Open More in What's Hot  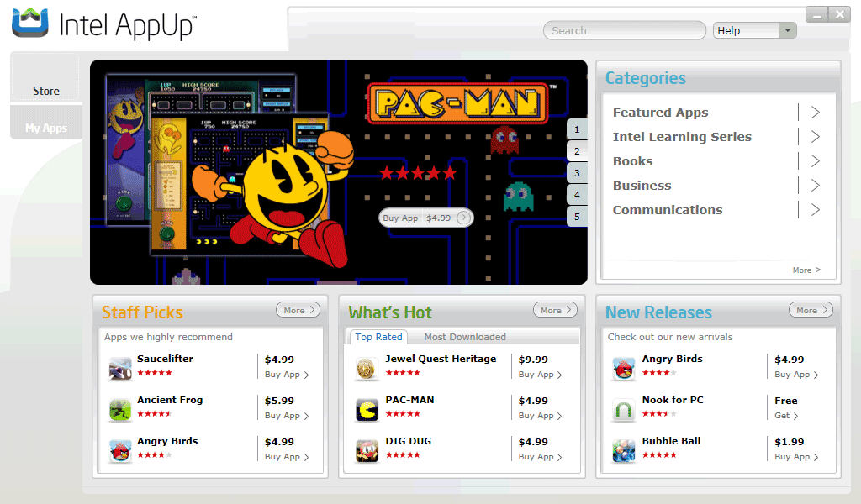[x=555, y=310]
